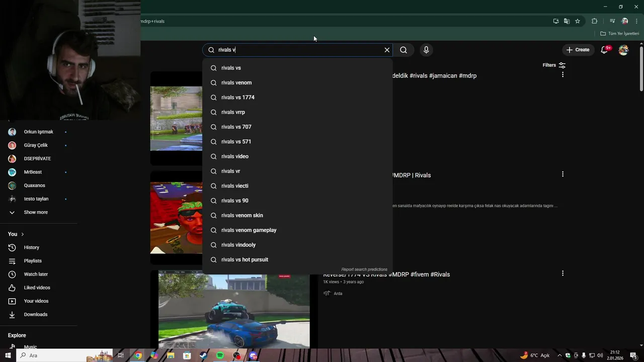Open options for '#rivals #jamaican #mdrp' video
Image resolution: width=644 pixels, height=362 pixels.
coord(562,74)
